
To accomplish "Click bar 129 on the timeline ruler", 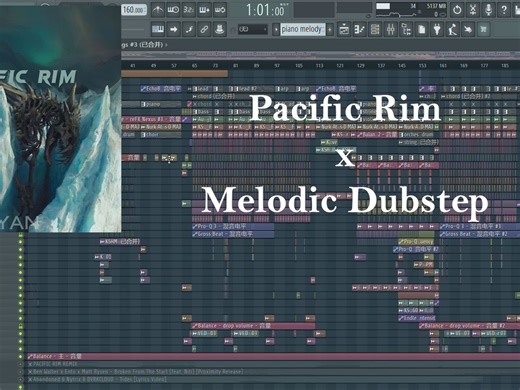I will point(361,66).
